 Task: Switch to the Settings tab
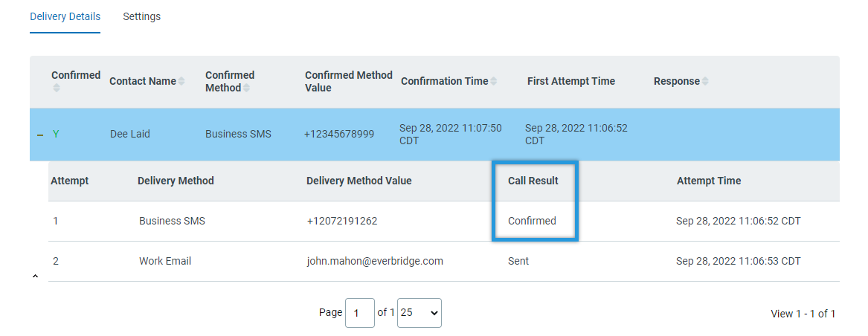tap(142, 16)
